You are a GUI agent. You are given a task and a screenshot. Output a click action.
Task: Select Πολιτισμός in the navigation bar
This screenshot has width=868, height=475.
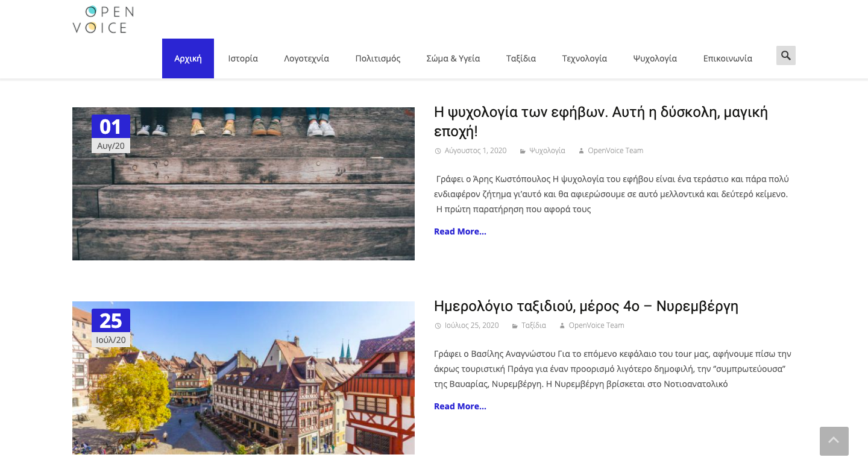coord(378,58)
